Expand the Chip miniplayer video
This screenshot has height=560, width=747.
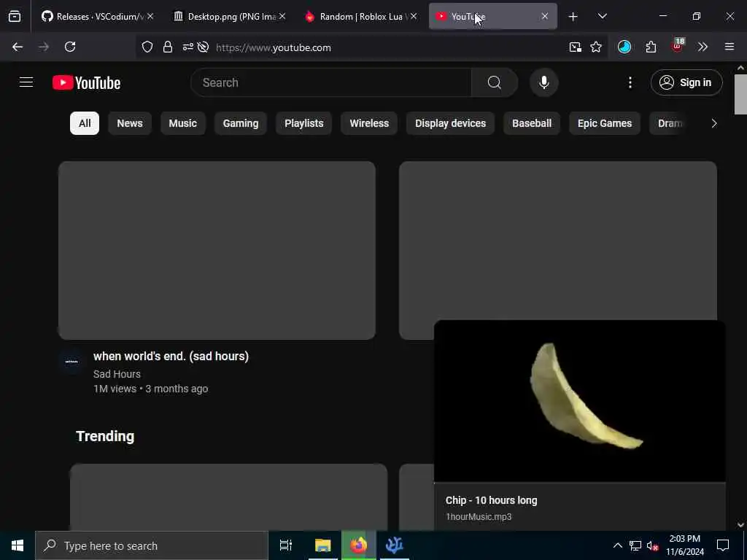580,401
